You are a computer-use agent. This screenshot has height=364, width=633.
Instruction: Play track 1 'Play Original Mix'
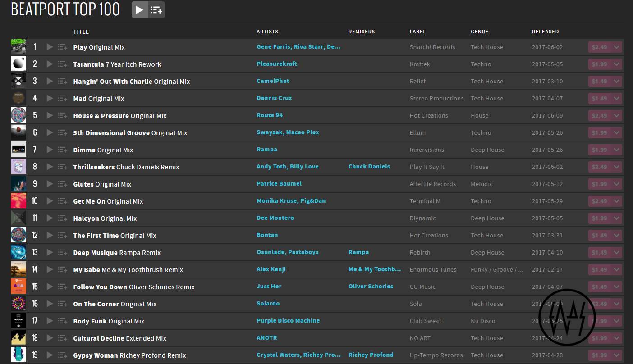click(50, 47)
